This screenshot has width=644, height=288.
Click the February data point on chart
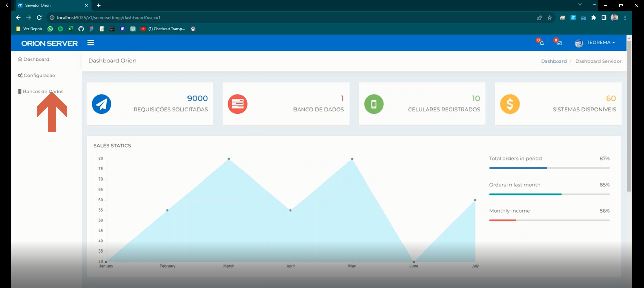coord(167,210)
